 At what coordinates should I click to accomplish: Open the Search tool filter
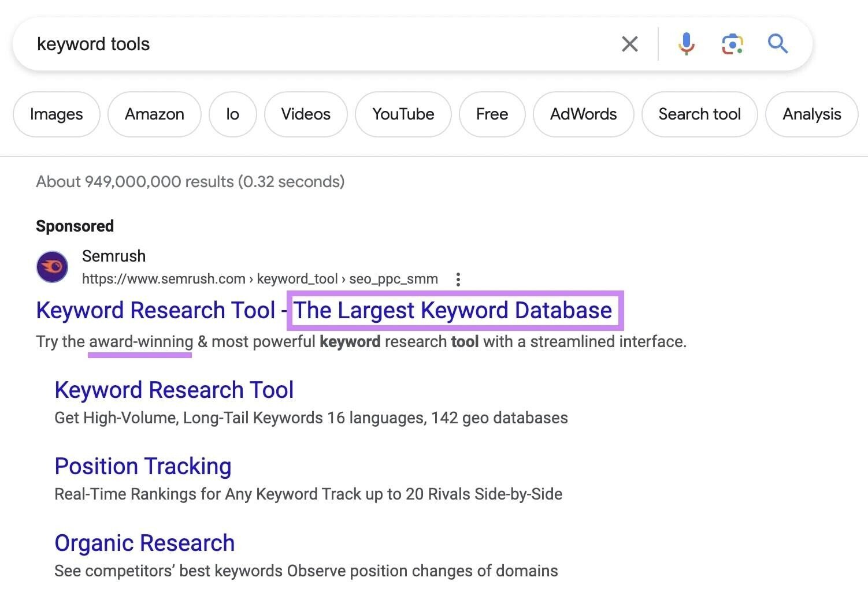pos(700,114)
